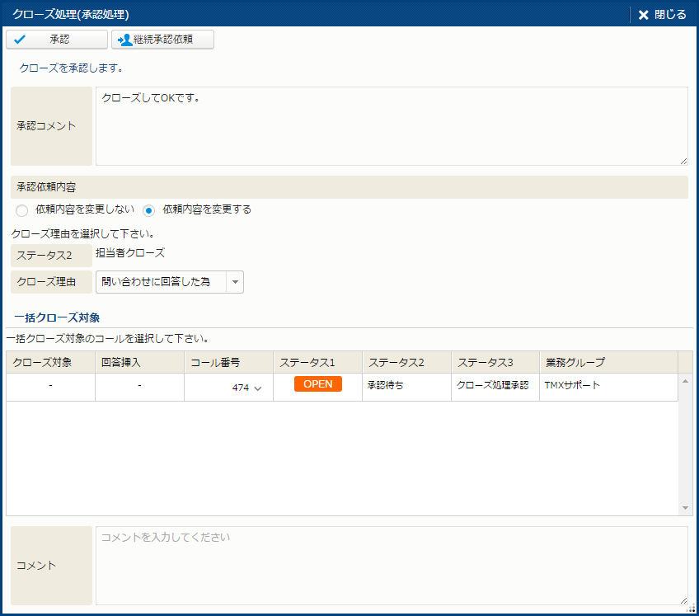The width and height of the screenshot is (699, 616).
Task: Open call number 474 link
Action: click(x=240, y=388)
